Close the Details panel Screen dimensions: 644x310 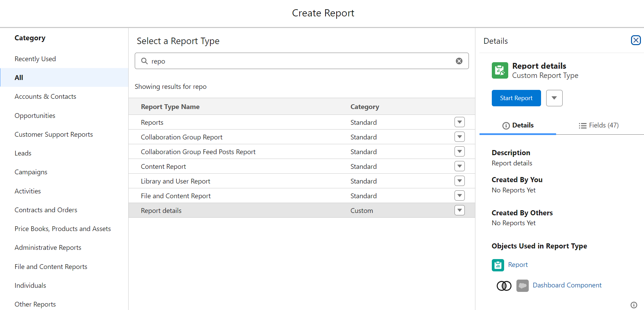tap(636, 40)
